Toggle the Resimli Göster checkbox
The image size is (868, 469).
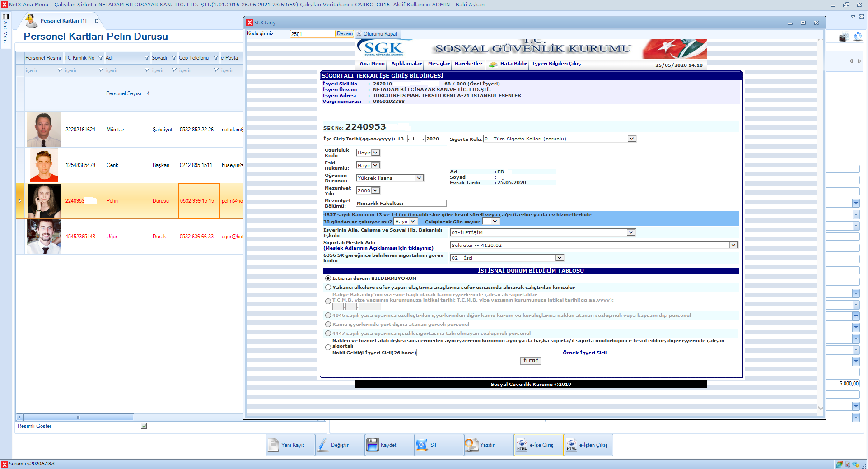(x=144, y=426)
